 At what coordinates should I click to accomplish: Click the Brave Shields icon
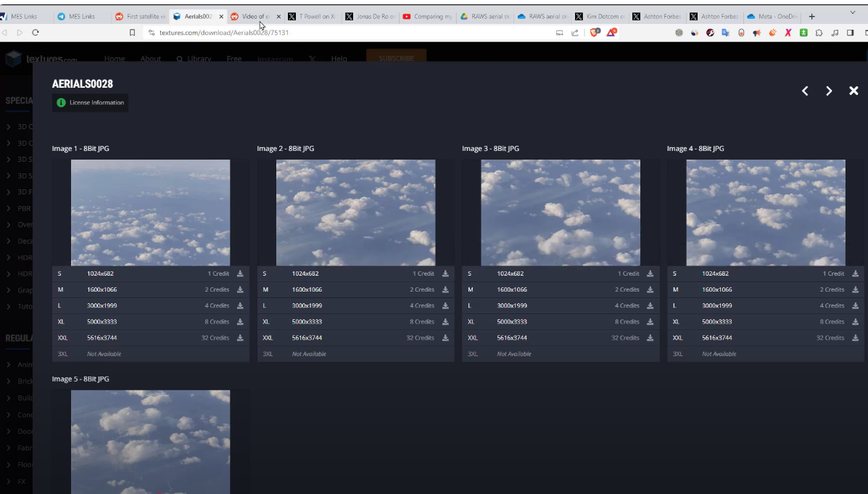point(595,33)
